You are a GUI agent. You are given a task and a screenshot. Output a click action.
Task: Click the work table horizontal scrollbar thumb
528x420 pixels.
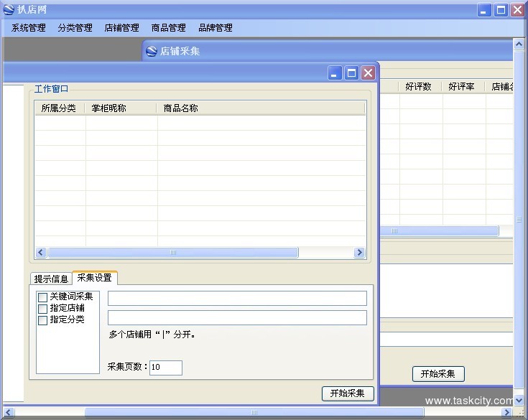[x=173, y=253]
